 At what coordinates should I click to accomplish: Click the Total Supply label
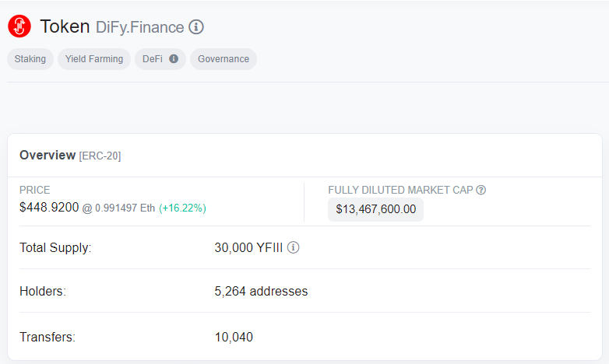[x=55, y=247]
